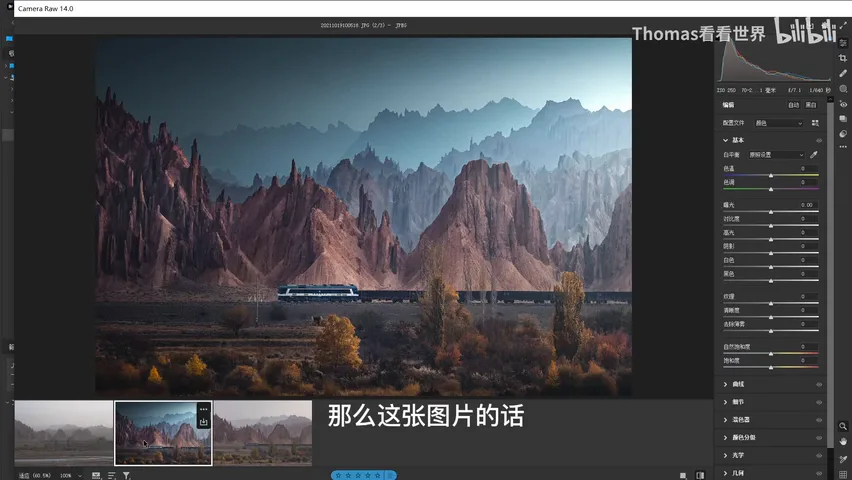The width and height of the screenshot is (852, 480).
Task: Pick white balance eyedropper tool
Action: point(813,155)
